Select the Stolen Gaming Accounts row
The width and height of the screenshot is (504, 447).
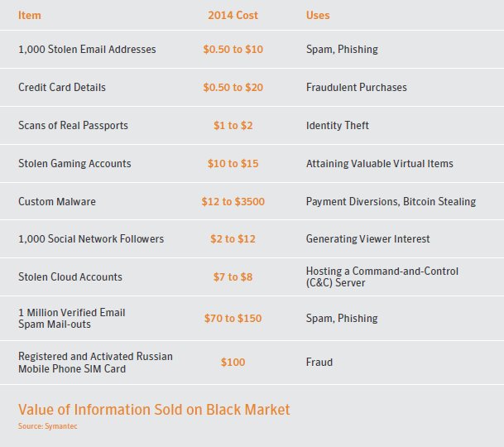pos(252,163)
